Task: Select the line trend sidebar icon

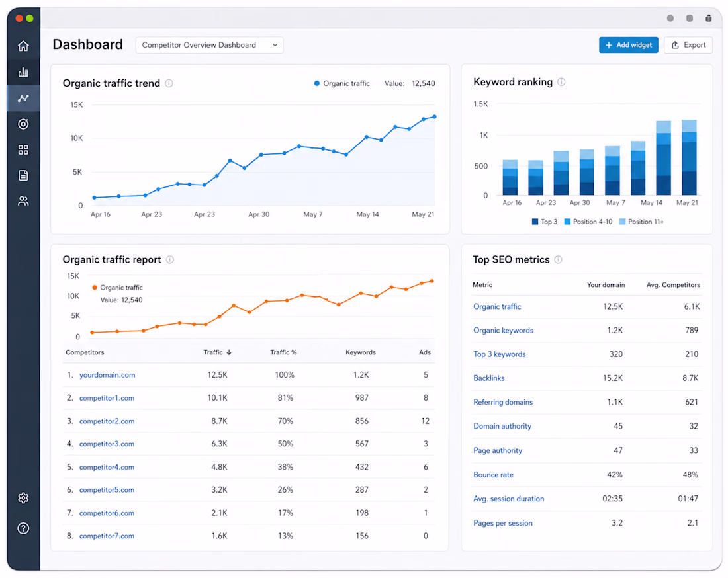Action: [23, 98]
